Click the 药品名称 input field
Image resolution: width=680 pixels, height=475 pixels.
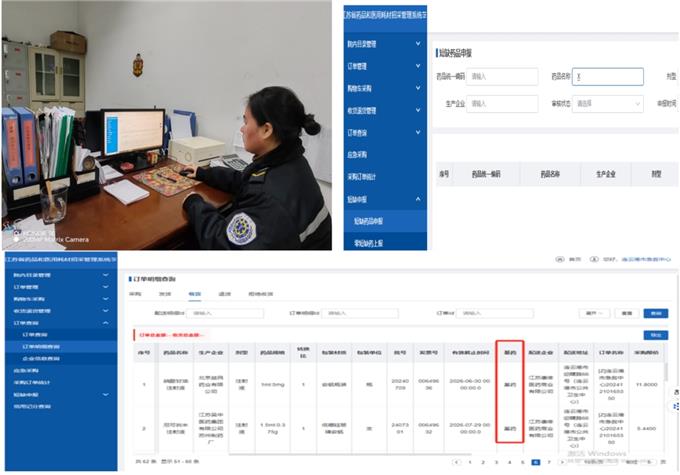[608, 76]
